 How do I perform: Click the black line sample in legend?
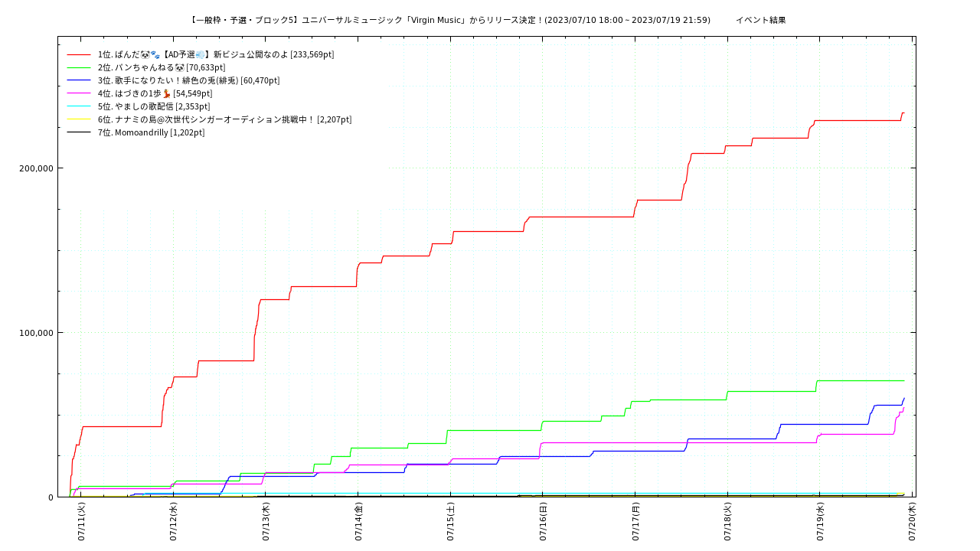[x=79, y=132]
